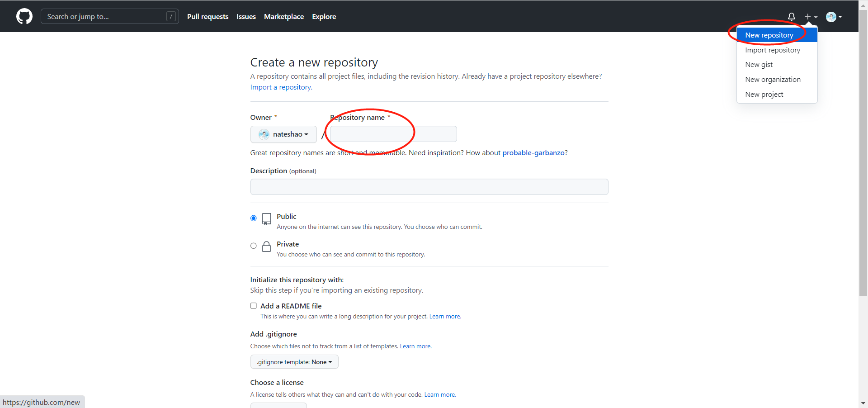
Task: Click the Public repository book icon
Action: (x=267, y=219)
